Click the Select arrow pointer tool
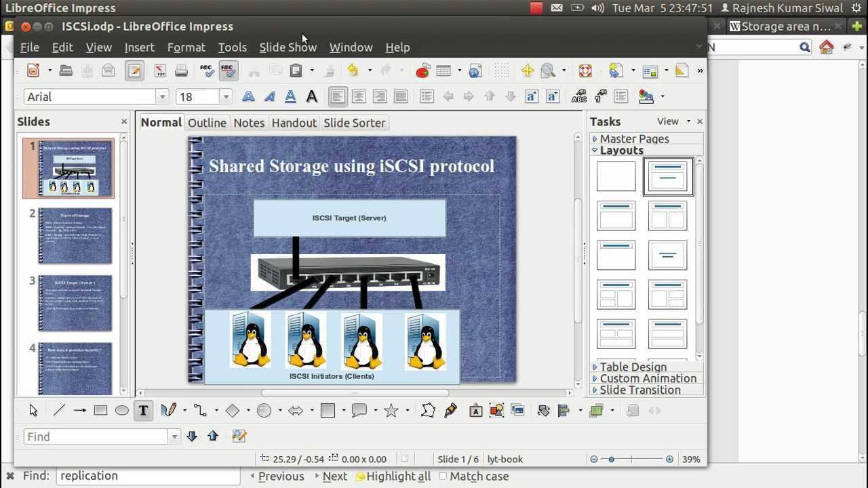Viewport: 868px width, 488px height. (x=33, y=410)
